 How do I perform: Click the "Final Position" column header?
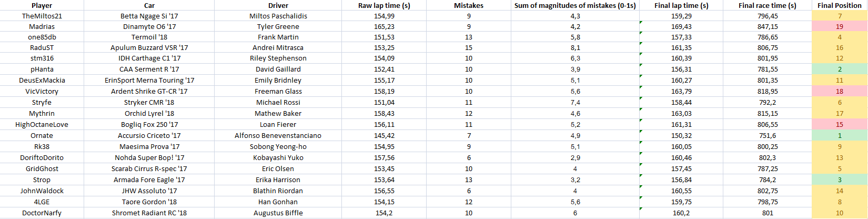(839, 5)
